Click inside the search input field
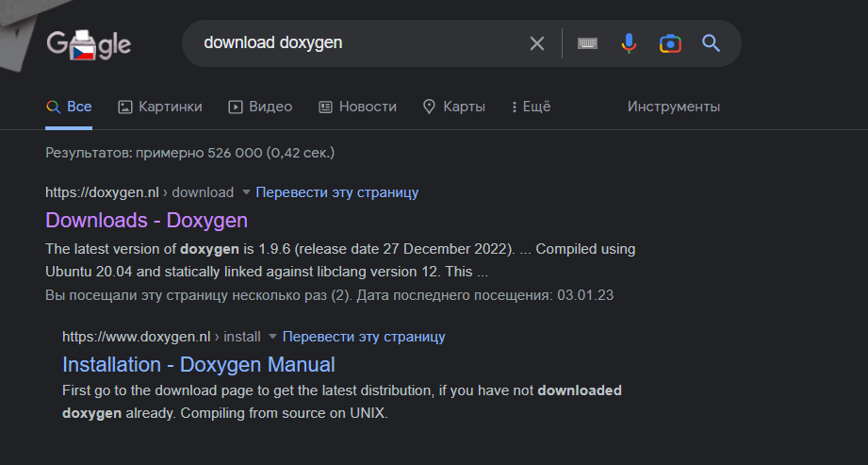This screenshot has width=868, height=465. [x=358, y=43]
